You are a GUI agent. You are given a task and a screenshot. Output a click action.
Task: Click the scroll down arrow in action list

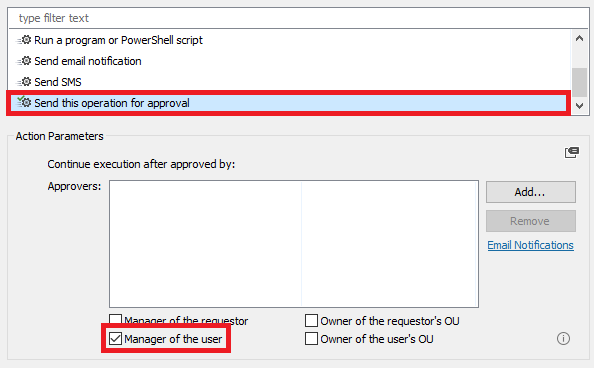(x=579, y=106)
